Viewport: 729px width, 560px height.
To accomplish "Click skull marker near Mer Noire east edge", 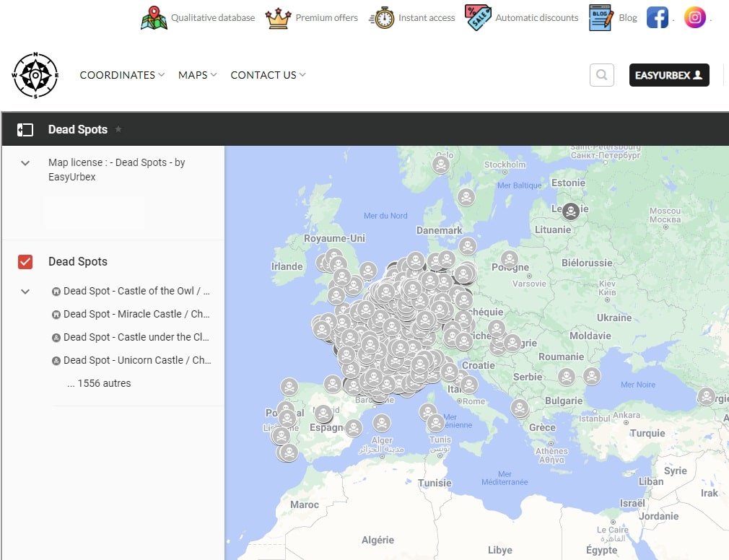I will [x=706, y=396].
